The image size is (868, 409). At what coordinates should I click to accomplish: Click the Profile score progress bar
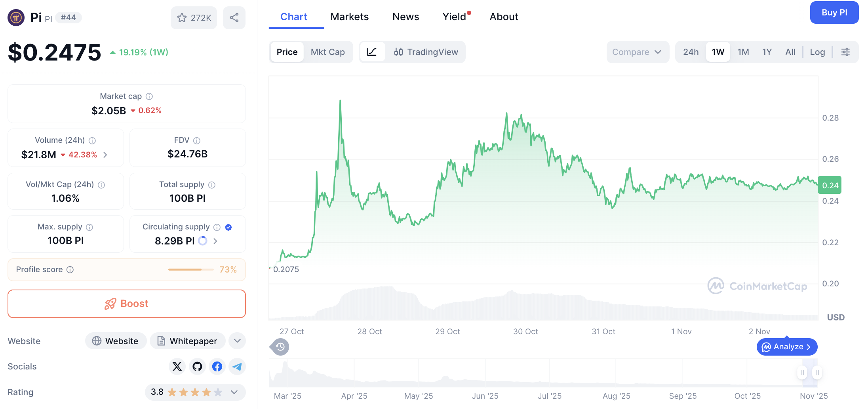[x=190, y=269]
